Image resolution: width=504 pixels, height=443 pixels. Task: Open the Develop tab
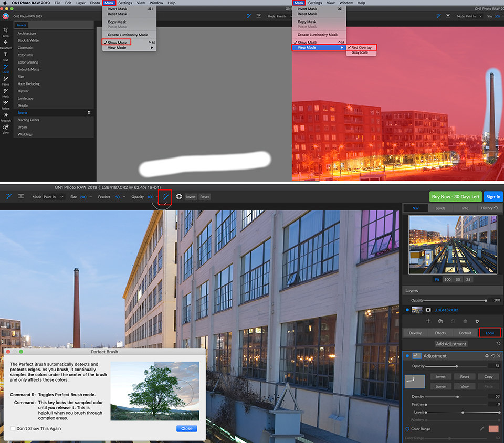click(x=416, y=333)
